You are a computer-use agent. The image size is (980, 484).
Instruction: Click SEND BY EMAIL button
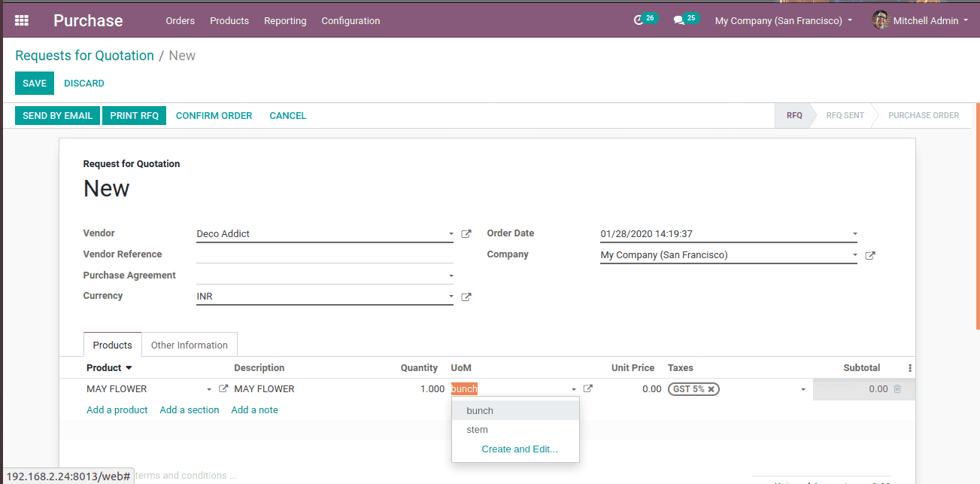coord(57,115)
